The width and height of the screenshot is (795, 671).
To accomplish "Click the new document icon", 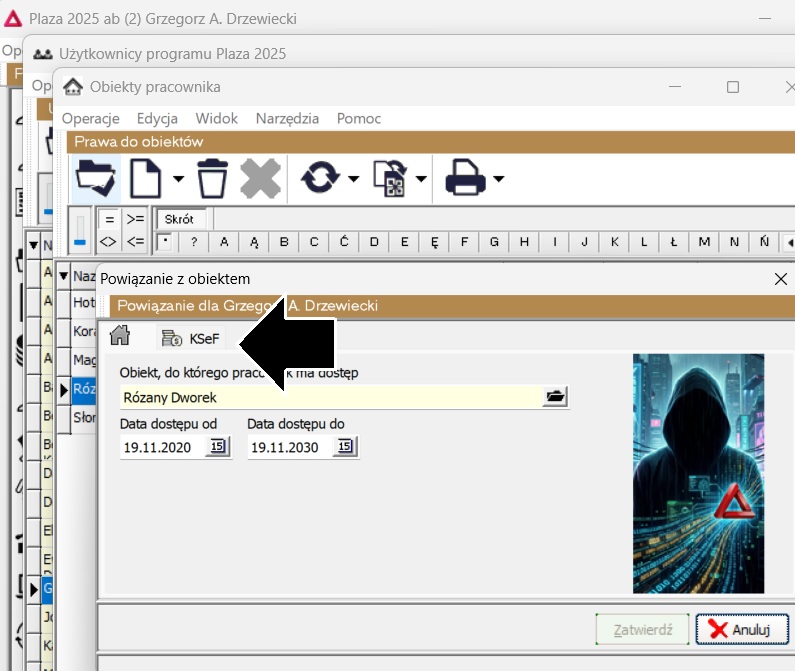I will [145, 179].
